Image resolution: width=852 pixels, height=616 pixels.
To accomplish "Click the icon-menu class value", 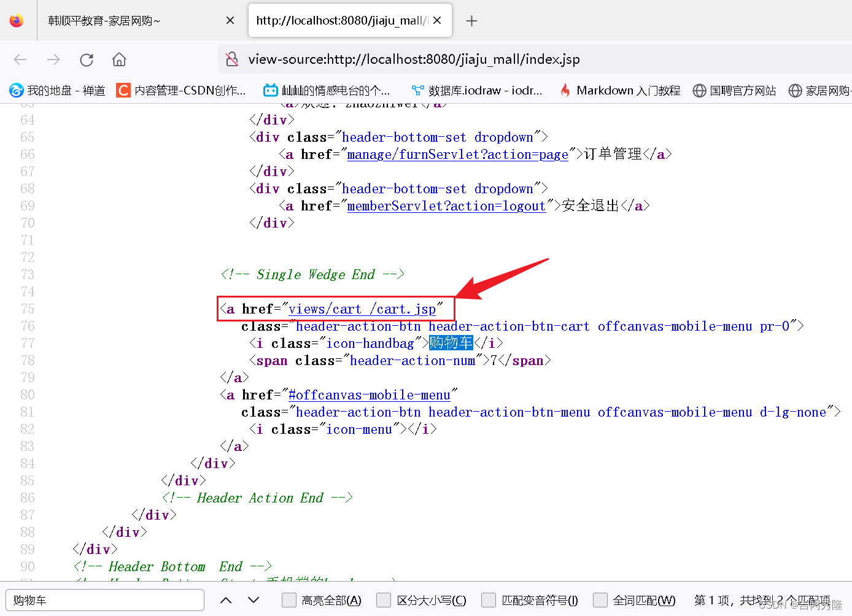I will coord(358,429).
